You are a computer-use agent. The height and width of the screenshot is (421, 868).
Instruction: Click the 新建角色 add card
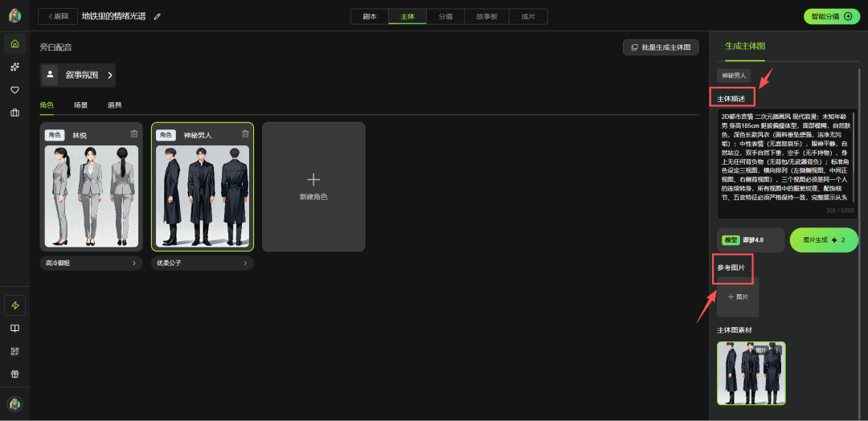[313, 186]
